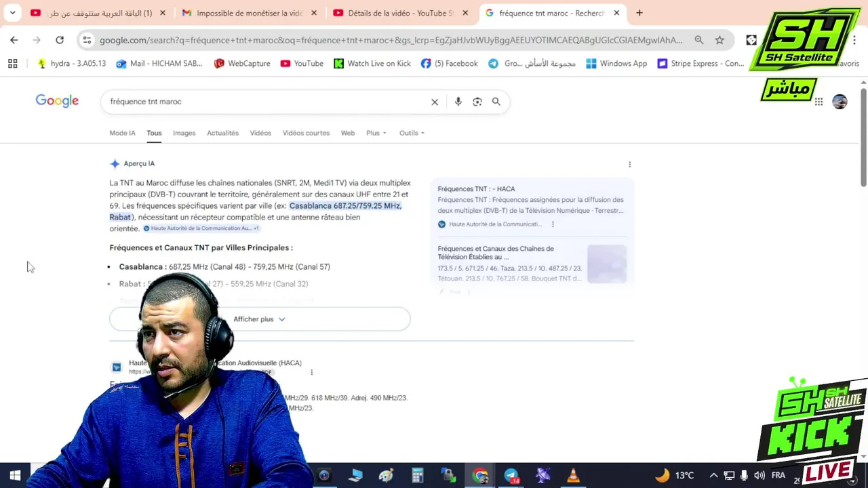Open the 13°C weather widget
Screen dimensions: 868x488
point(674,475)
